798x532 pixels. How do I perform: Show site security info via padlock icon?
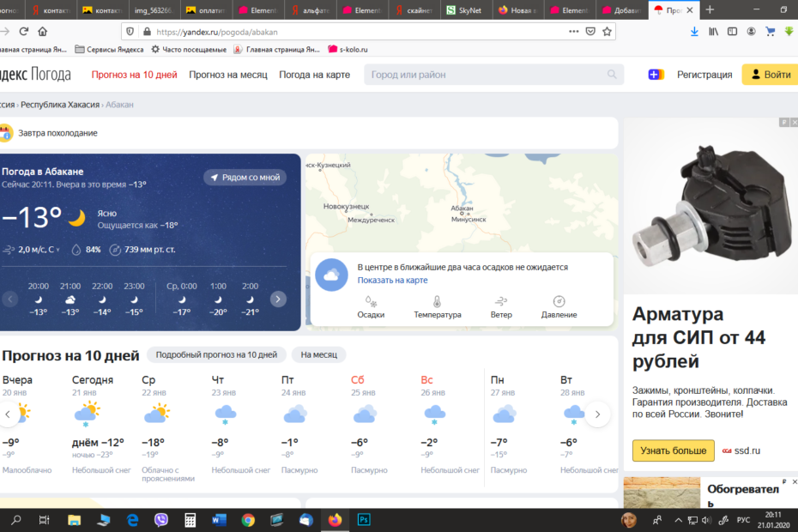(147, 32)
